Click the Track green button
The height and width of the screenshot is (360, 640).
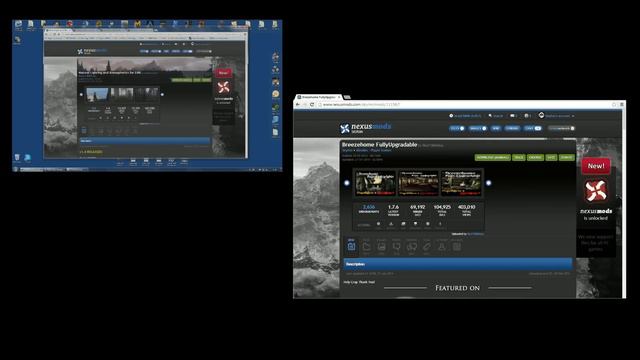519,158
